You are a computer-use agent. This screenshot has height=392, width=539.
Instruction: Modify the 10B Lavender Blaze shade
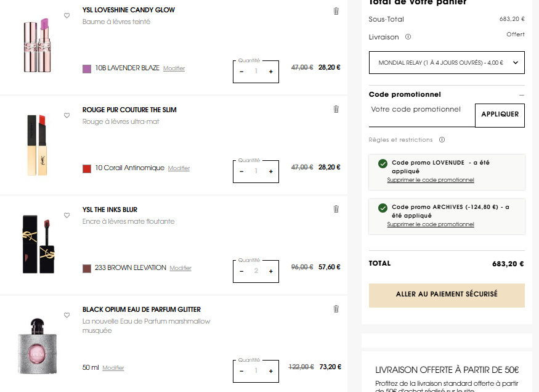pyautogui.click(x=174, y=68)
